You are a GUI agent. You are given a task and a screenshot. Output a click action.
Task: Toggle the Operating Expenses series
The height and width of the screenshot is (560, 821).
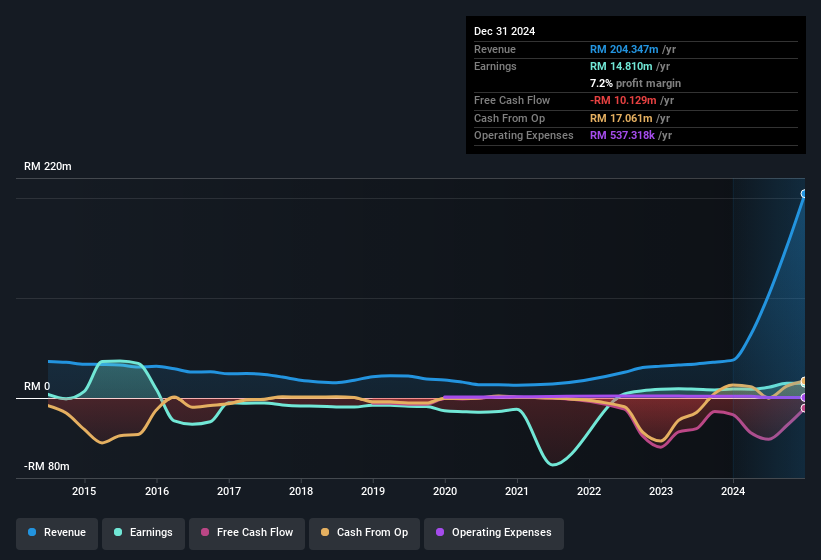[493, 533]
